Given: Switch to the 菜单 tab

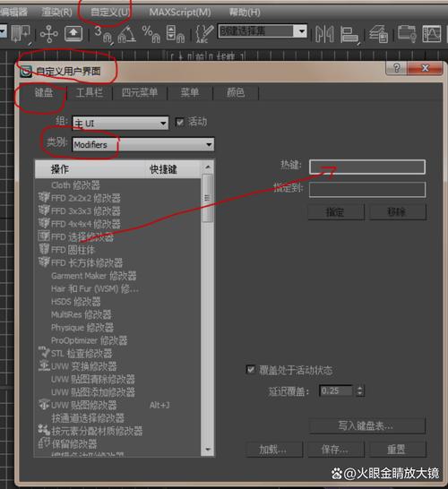Looking at the screenshot, I should (190, 92).
